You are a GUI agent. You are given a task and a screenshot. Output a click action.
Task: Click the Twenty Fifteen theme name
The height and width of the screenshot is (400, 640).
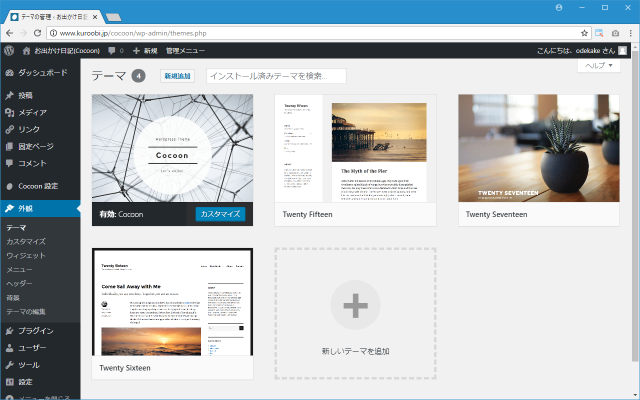coord(307,214)
